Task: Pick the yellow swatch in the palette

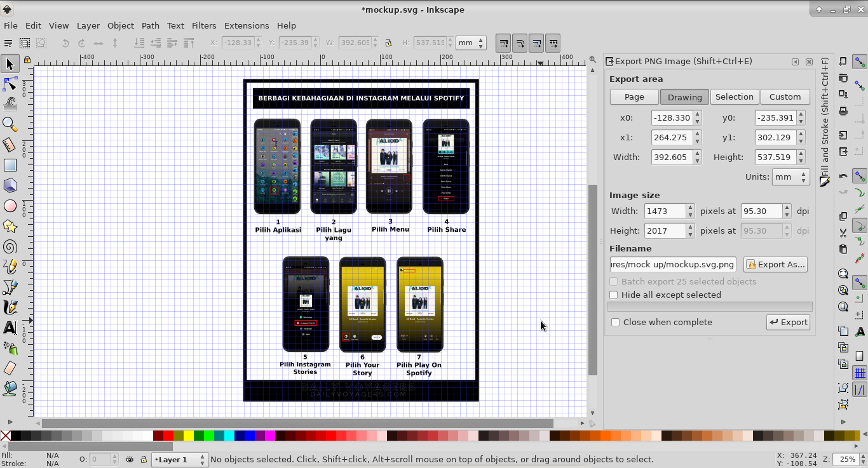Action: coord(189,436)
